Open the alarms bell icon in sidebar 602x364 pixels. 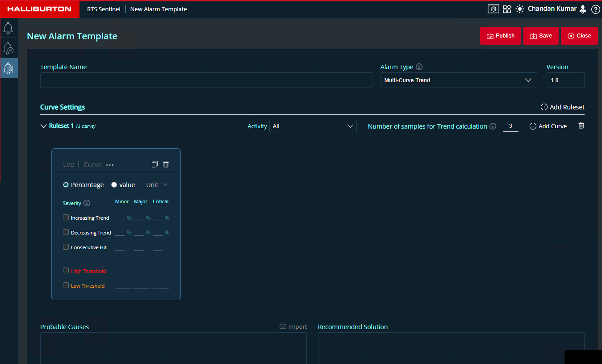coord(8,29)
